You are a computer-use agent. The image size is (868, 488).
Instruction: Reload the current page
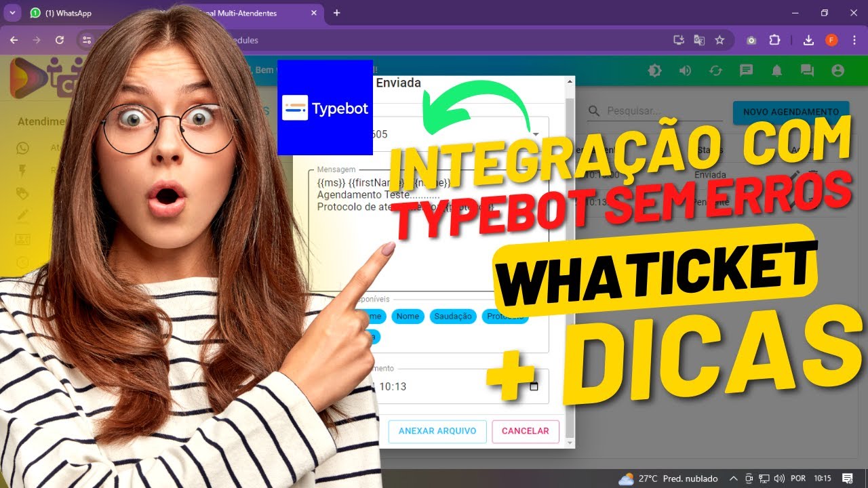pos(60,40)
